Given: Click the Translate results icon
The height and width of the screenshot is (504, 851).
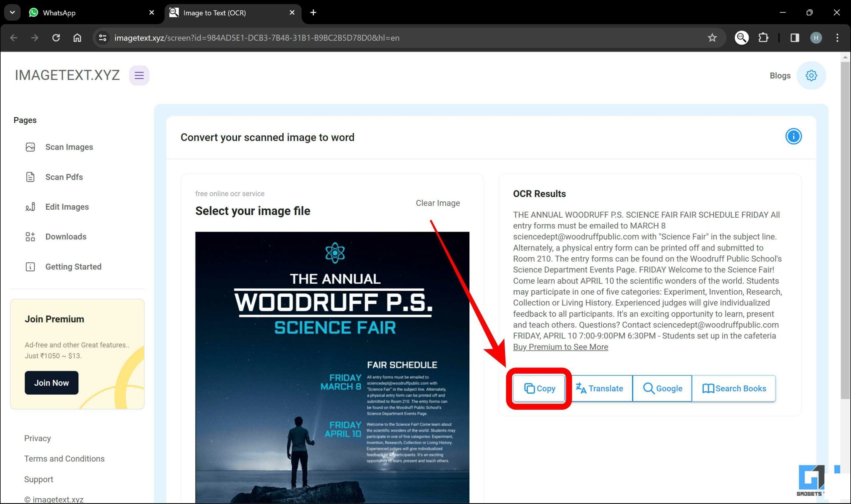Looking at the screenshot, I should point(600,388).
